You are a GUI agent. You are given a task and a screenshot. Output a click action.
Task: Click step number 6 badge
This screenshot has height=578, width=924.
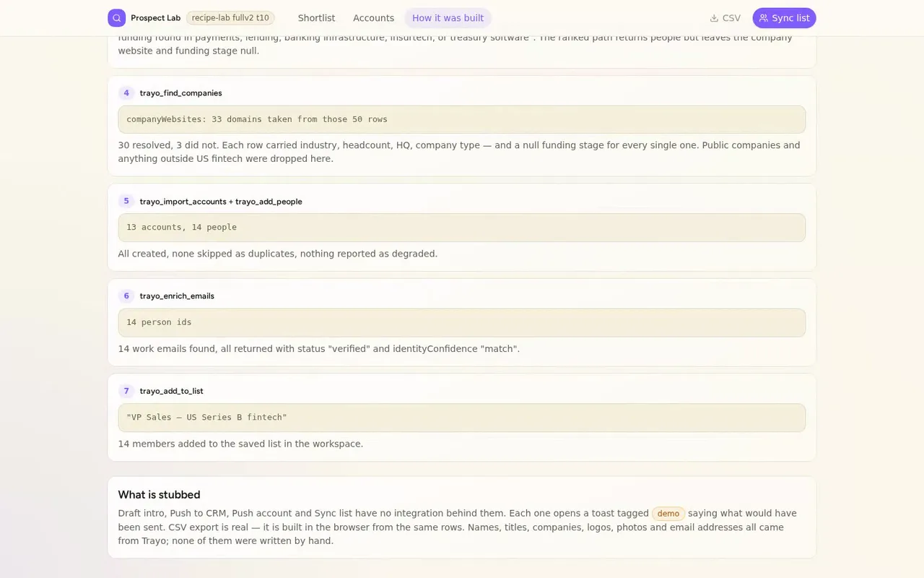click(x=126, y=296)
